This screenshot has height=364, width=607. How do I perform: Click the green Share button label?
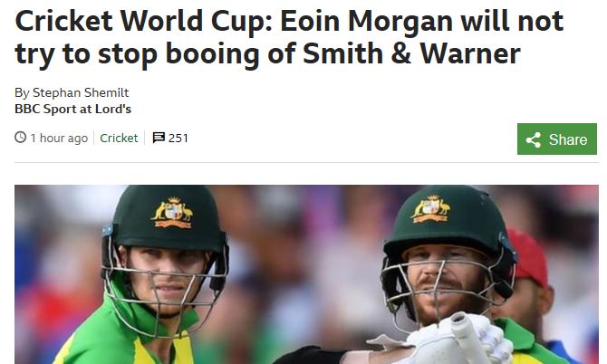(568, 139)
